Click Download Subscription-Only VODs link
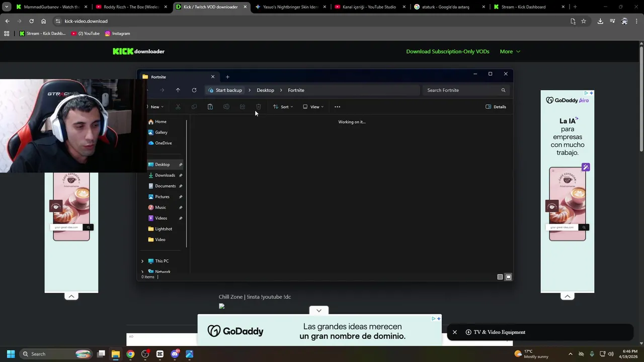This screenshot has width=644, height=362. 448,51
